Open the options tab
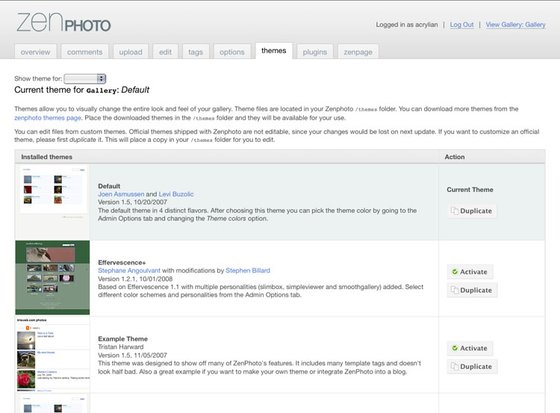 (x=232, y=52)
